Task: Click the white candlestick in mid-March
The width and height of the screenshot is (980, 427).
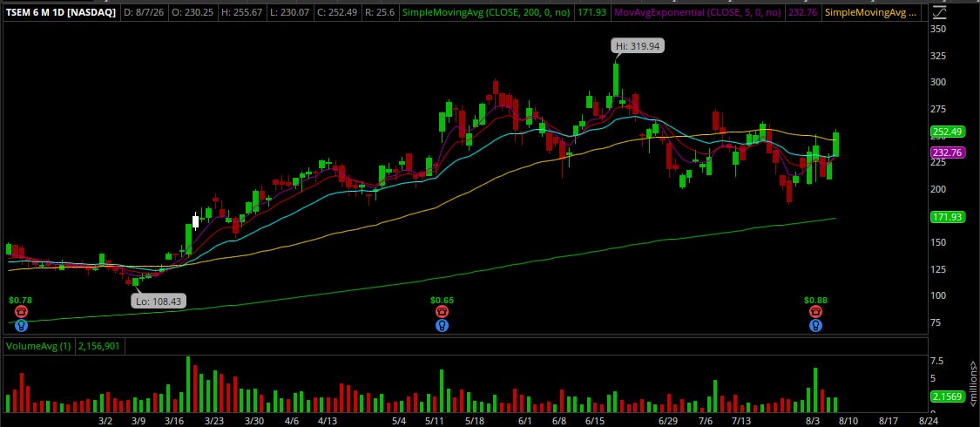Action: coord(196,220)
